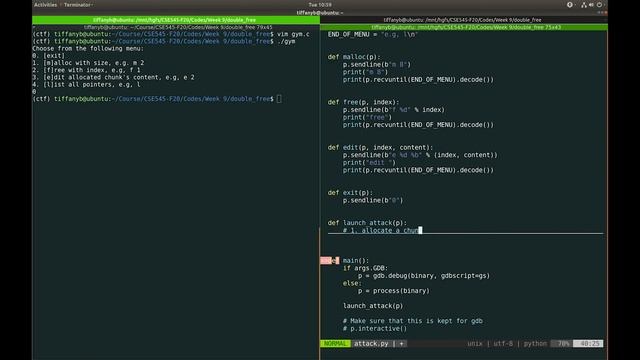Viewport: 640px width, 360px height.
Task: Click the 'main():' definition line
Action: [x=356, y=260]
